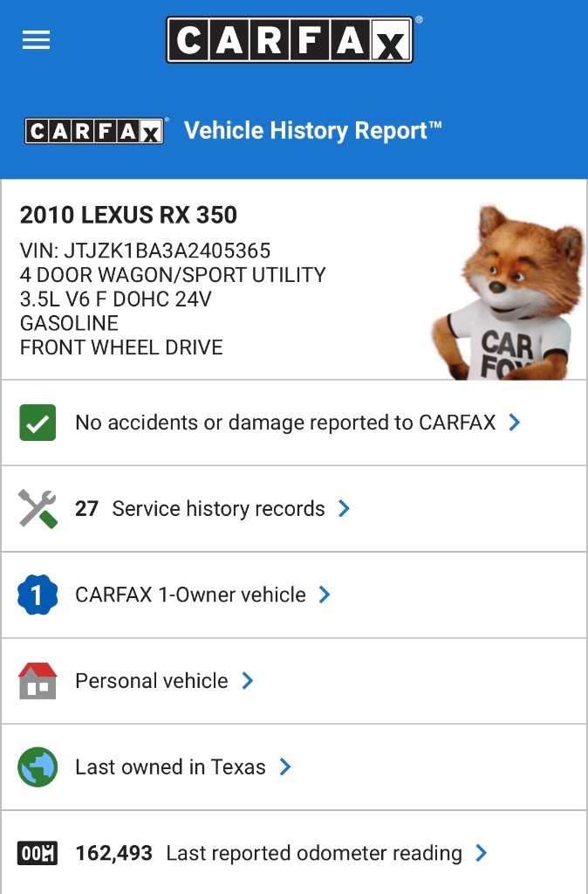Screen dimensions: 588x894
Task: Expand the Last owned in Texas chevron
Action: point(285,767)
